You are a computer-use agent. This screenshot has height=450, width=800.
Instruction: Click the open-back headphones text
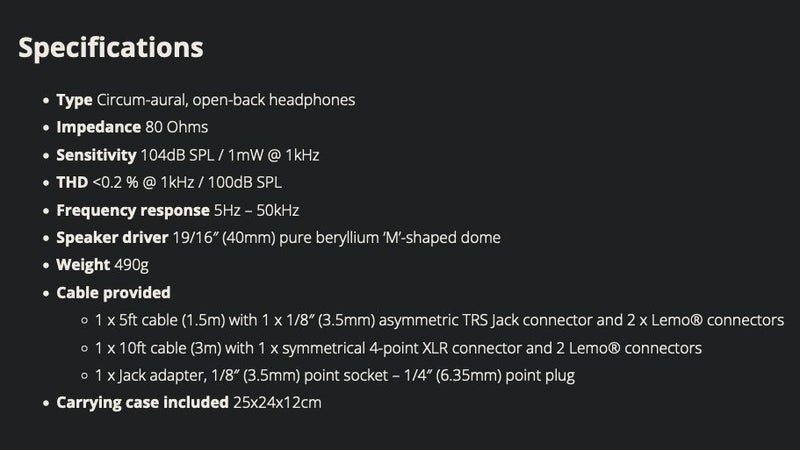tap(290, 100)
